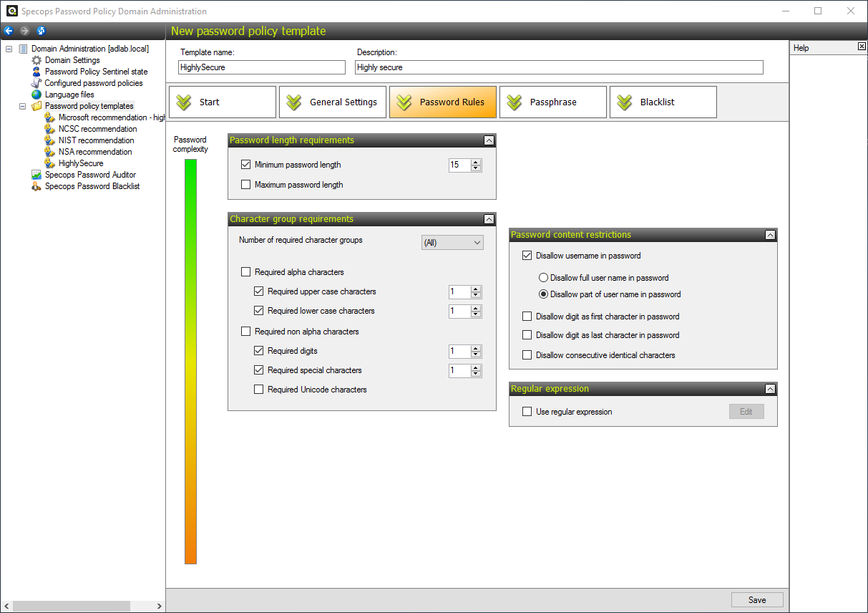Toggle Required Unicode characters checkbox
The image size is (868, 613).
(x=259, y=390)
